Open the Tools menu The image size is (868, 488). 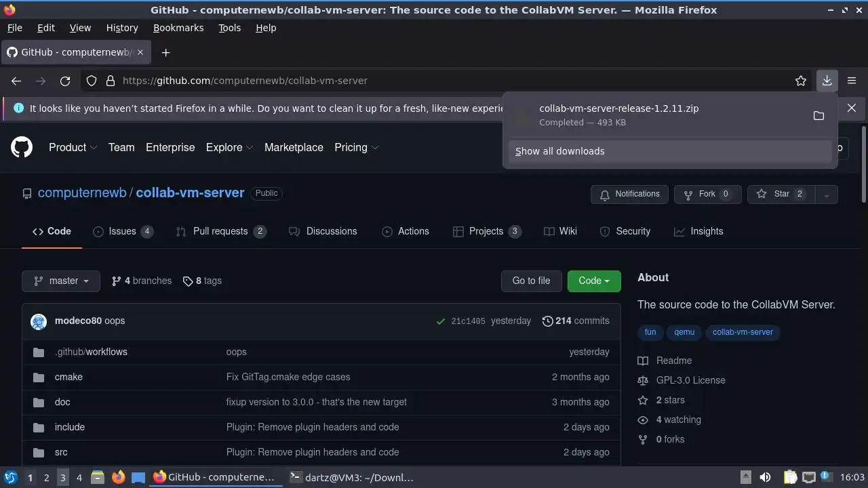(229, 28)
